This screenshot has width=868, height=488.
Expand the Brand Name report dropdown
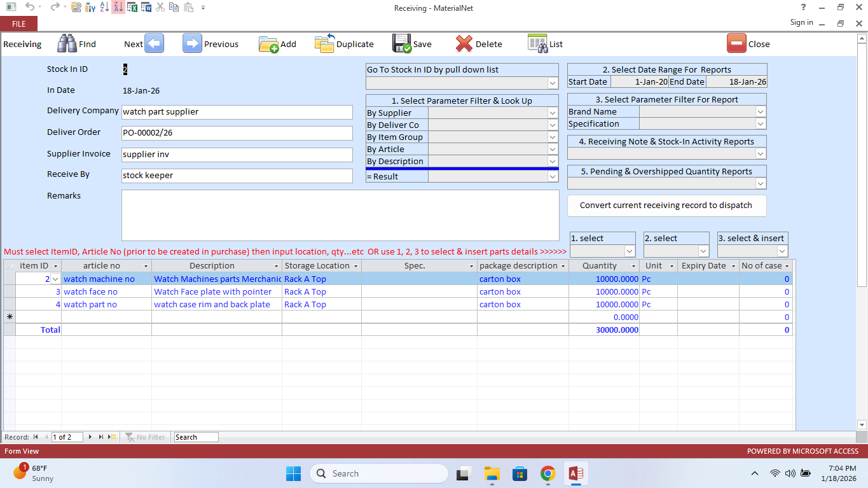tap(761, 111)
